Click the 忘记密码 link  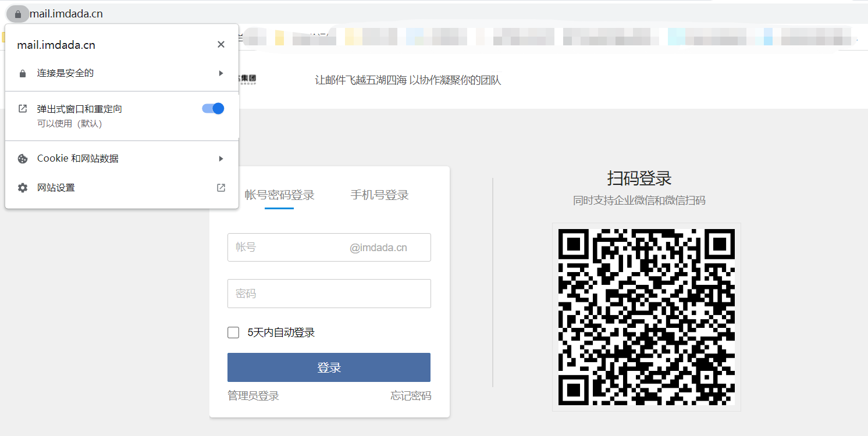coord(411,396)
